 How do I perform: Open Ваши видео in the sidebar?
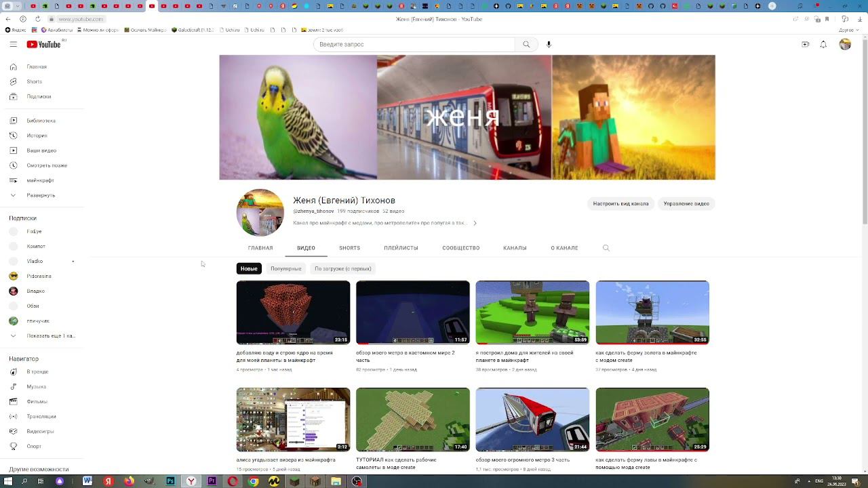click(x=42, y=150)
